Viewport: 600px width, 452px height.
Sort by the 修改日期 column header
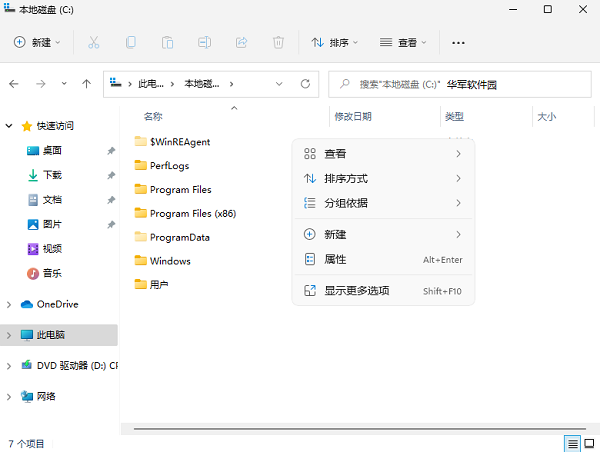point(353,116)
